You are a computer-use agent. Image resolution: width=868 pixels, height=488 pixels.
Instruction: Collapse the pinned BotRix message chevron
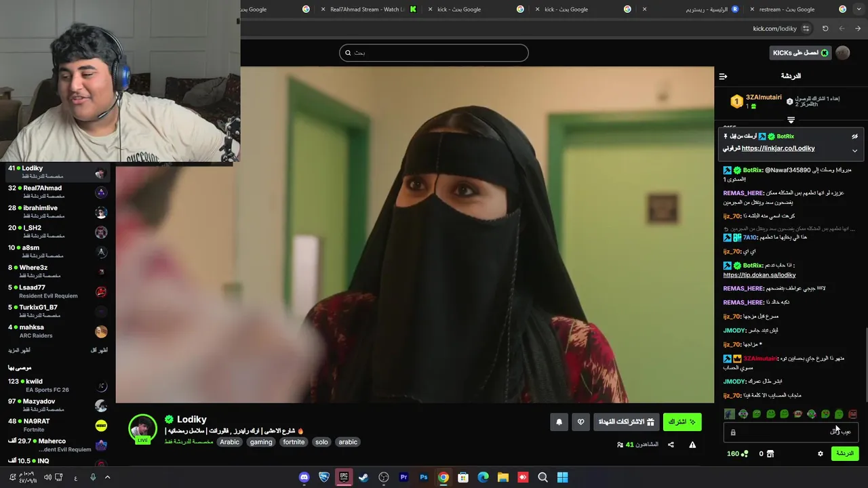click(x=854, y=150)
